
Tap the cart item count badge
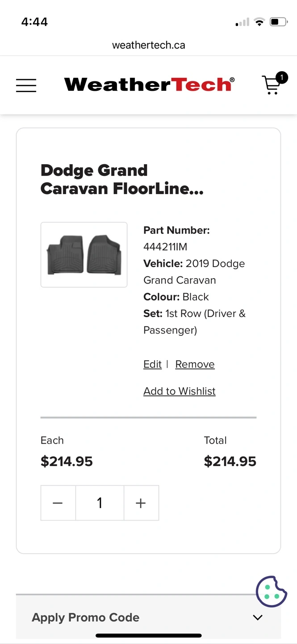click(281, 77)
